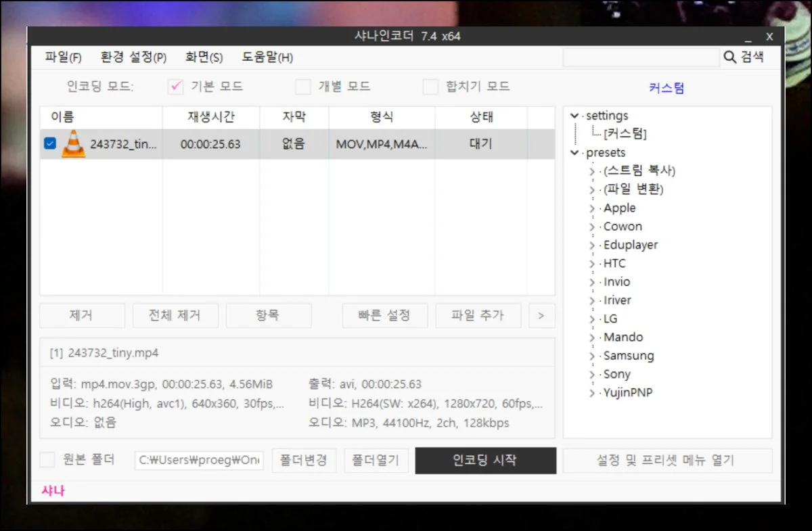The height and width of the screenshot is (531, 812).
Task: Toggle 원본 폴더 checkbox
Action: (47, 460)
